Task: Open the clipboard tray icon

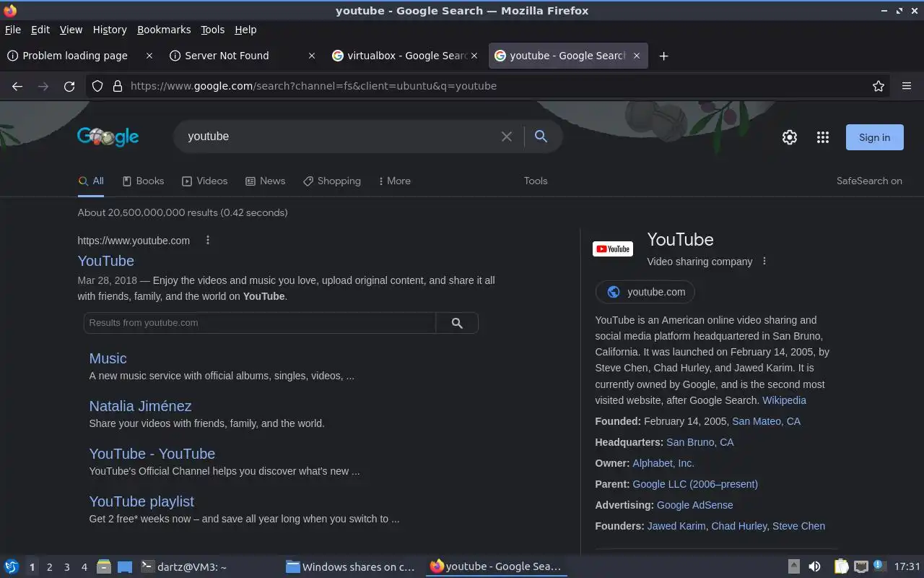Action: [x=841, y=566]
